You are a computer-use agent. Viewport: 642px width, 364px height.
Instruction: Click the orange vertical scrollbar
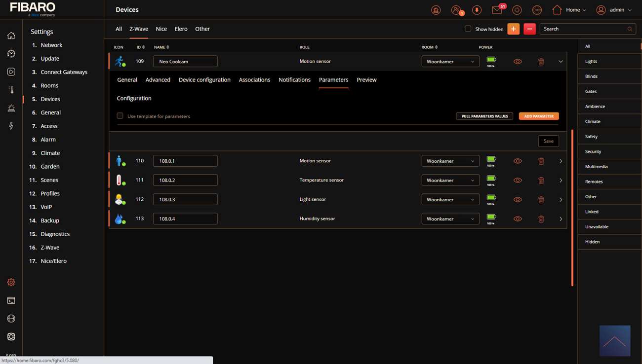coord(572,207)
